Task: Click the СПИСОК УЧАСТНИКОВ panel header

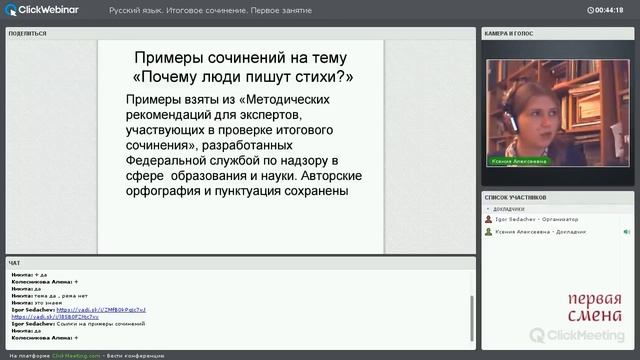Action: pos(558,198)
